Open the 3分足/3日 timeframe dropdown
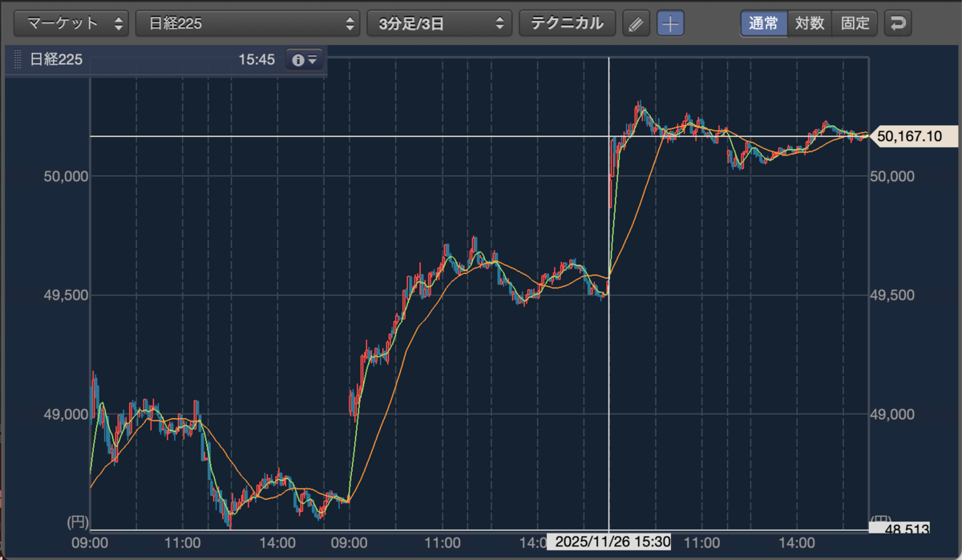Image resolution: width=962 pixels, height=560 pixels. pyautogui.click(x=439, y=23)
